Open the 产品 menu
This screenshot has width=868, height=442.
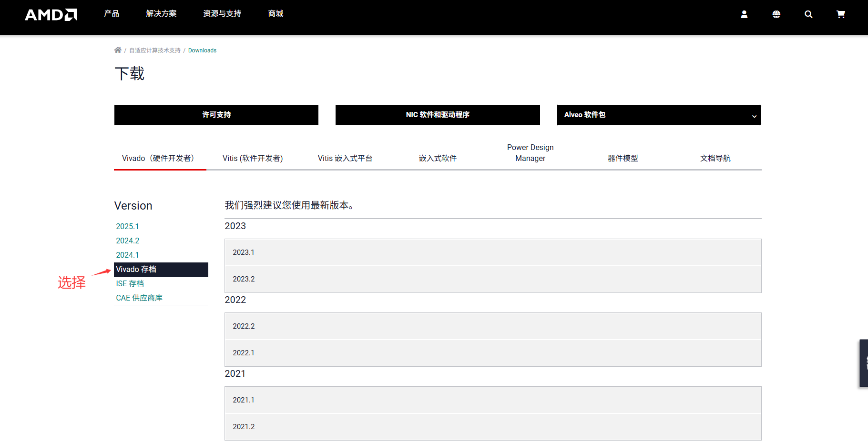click(112, 14)
